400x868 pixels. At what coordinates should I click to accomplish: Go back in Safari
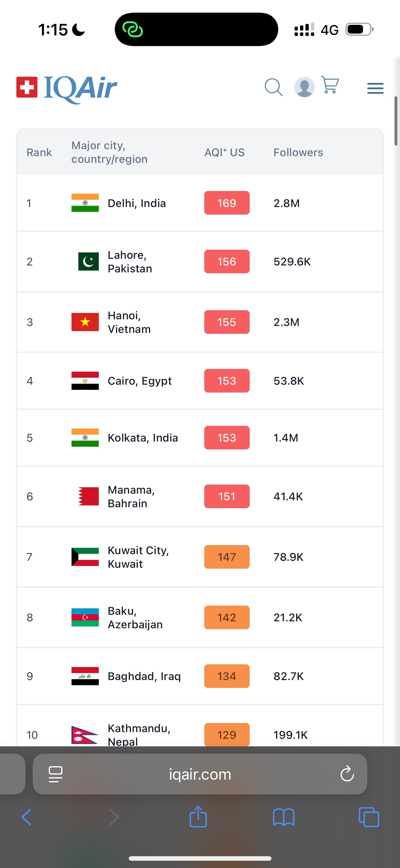[x=26, y=817]
